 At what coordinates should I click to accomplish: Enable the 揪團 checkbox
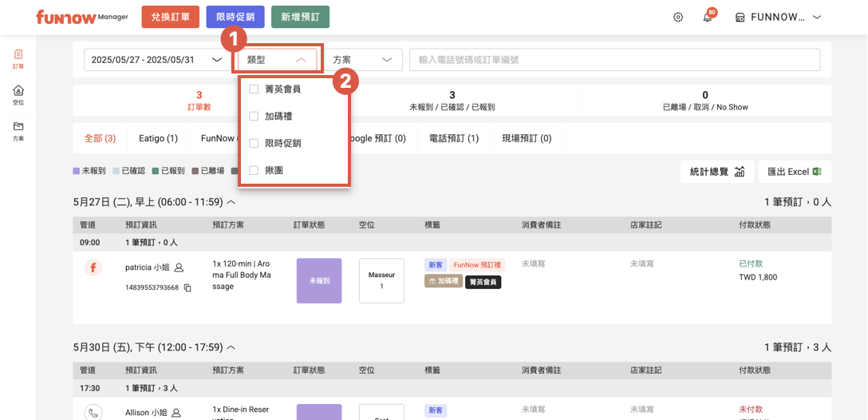coord(254,170)
